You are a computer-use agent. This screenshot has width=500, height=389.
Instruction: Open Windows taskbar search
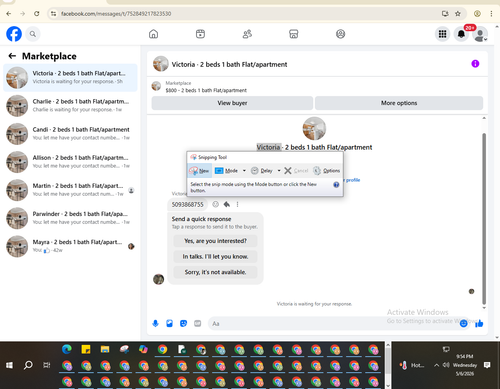click(28, 365)
